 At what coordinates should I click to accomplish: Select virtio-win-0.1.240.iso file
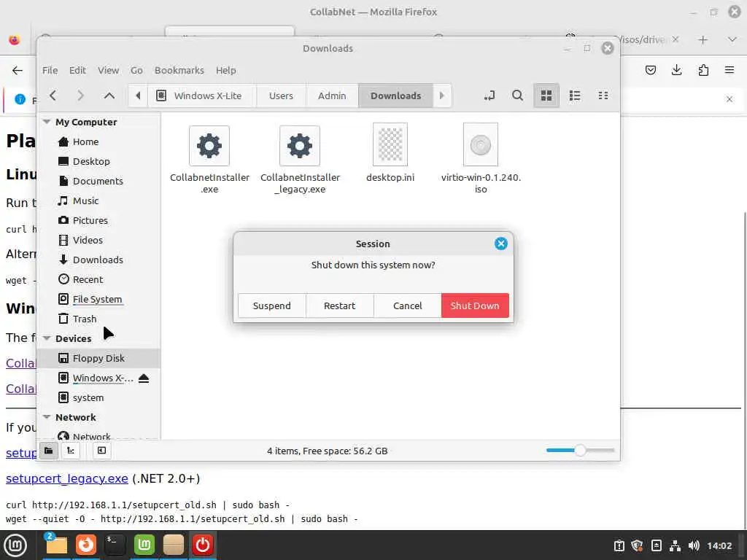click(481, 160)
